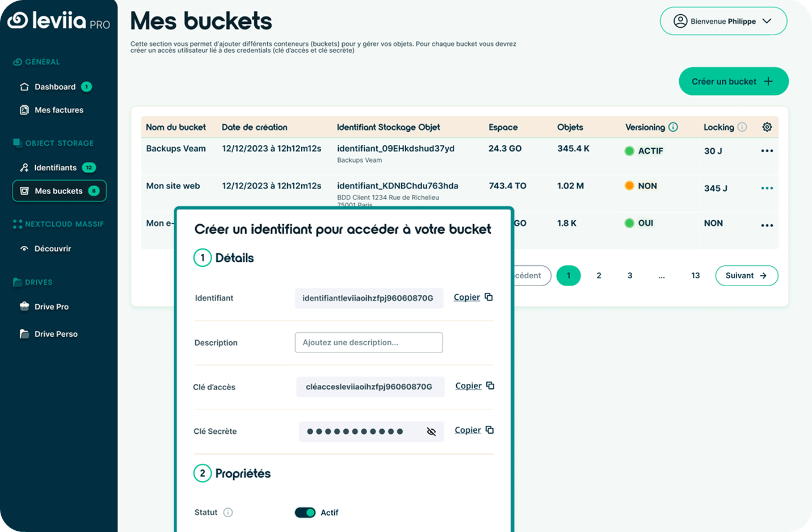Open actions menu for Backups Veam bucket
Image resolution: width=812 pixels, height=532 pixels.
coord(767,151)
